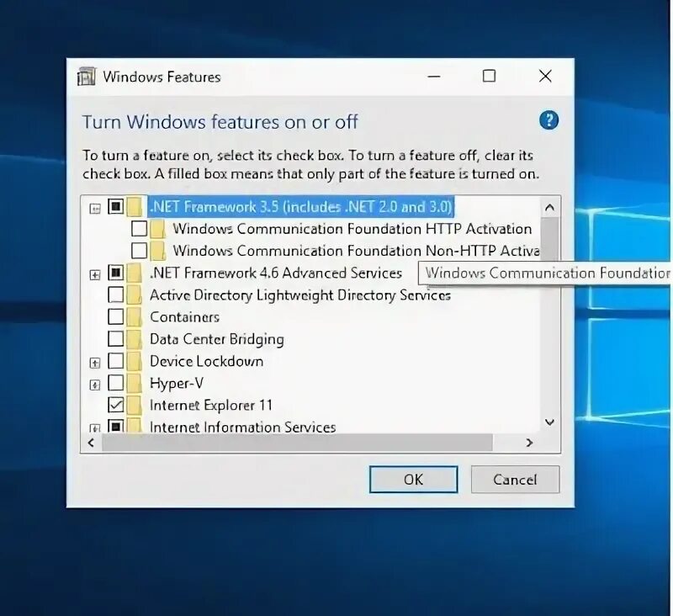Close the Windows Features dialog
Image resolution: width=673 pixels, height=616 pixels.
point(545,77)
